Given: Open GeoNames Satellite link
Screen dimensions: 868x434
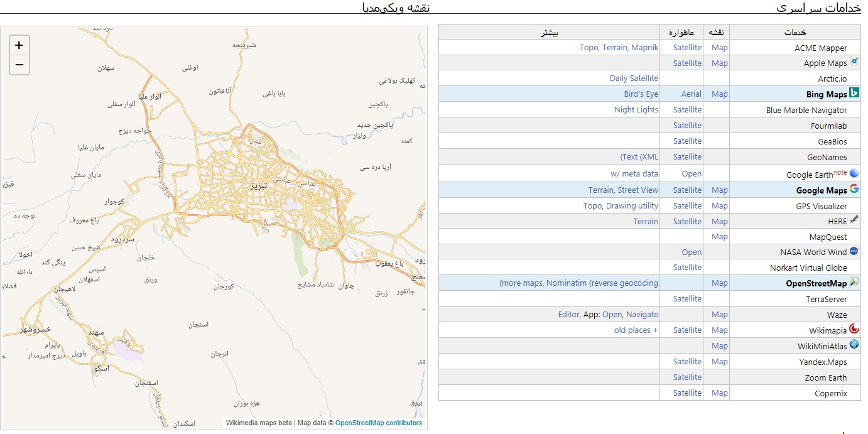Looking at the screenshot, I should (x=687, y=157).
